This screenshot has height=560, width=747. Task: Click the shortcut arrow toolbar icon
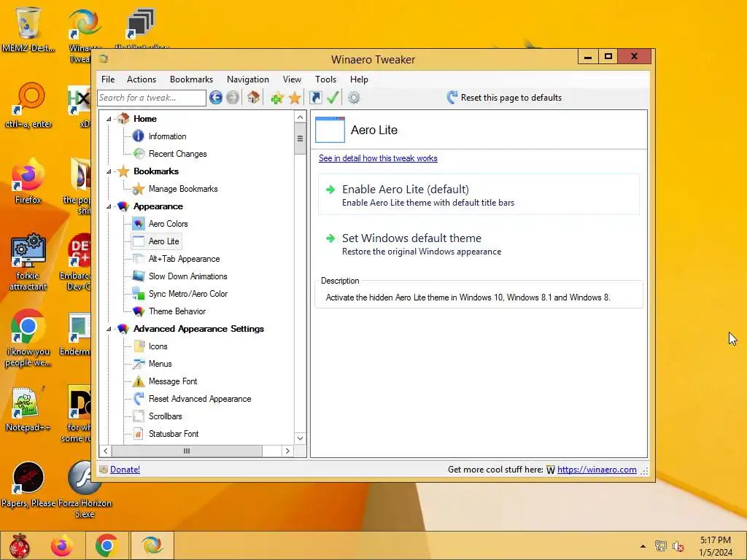pyautogui.click(x=315, y=98)
